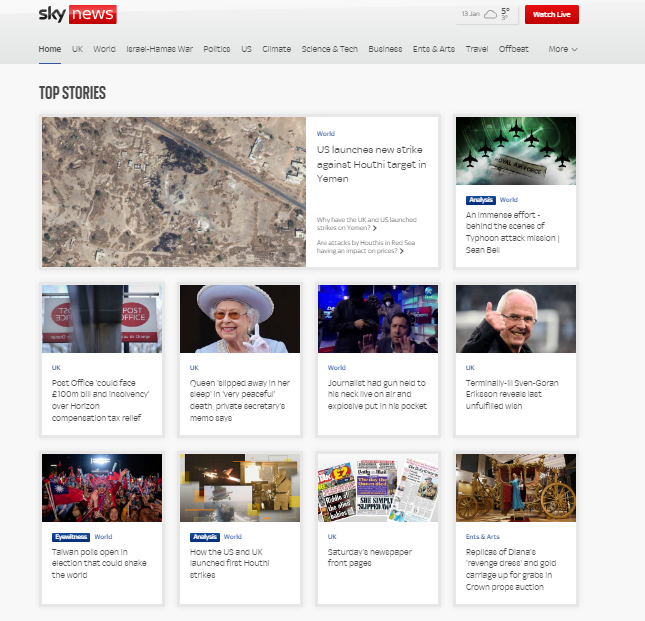Click the Sven-Goran Eriksson photo
645x621 pixels.
(x=515, y=319)
